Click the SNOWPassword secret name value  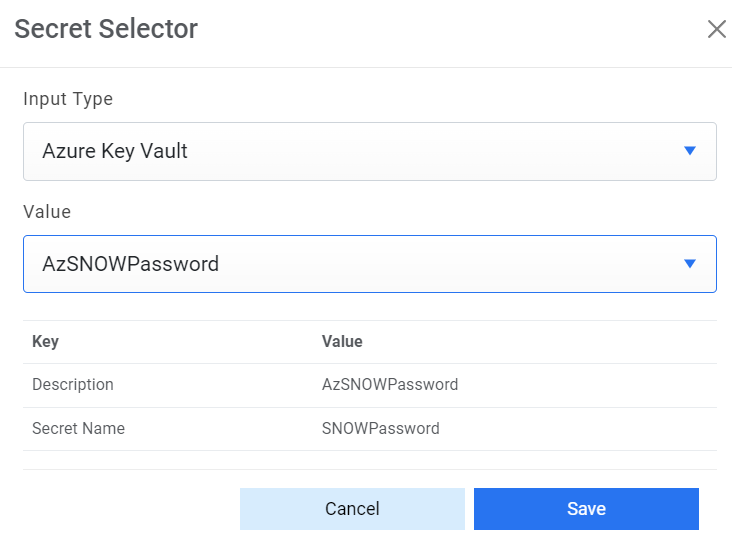(380, 428)
